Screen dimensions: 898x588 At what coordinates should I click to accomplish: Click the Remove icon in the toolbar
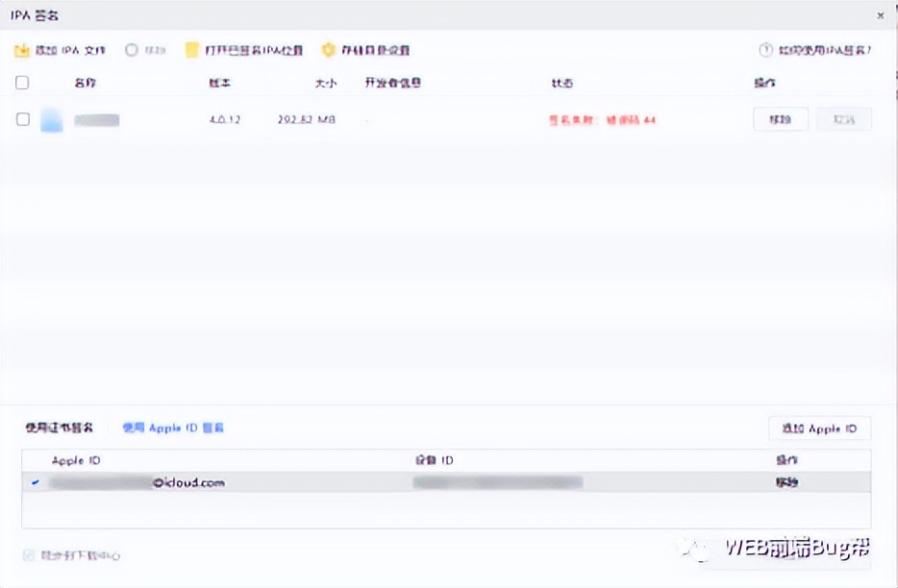tap(130, 49)
